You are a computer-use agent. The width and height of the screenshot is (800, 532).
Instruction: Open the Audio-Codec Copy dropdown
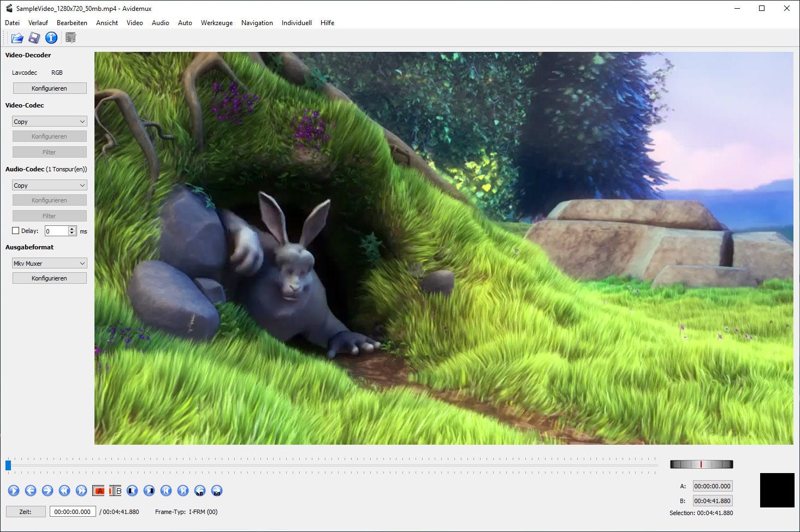coord(49,186)
